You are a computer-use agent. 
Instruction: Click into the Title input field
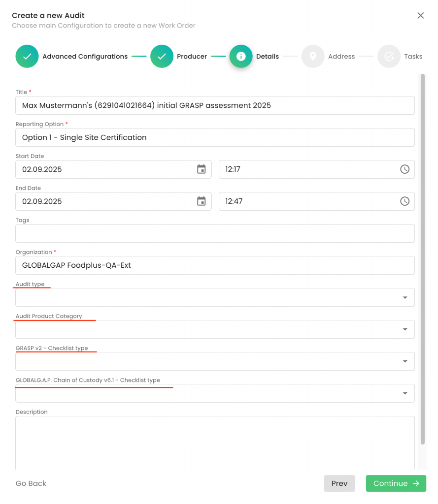215,105
